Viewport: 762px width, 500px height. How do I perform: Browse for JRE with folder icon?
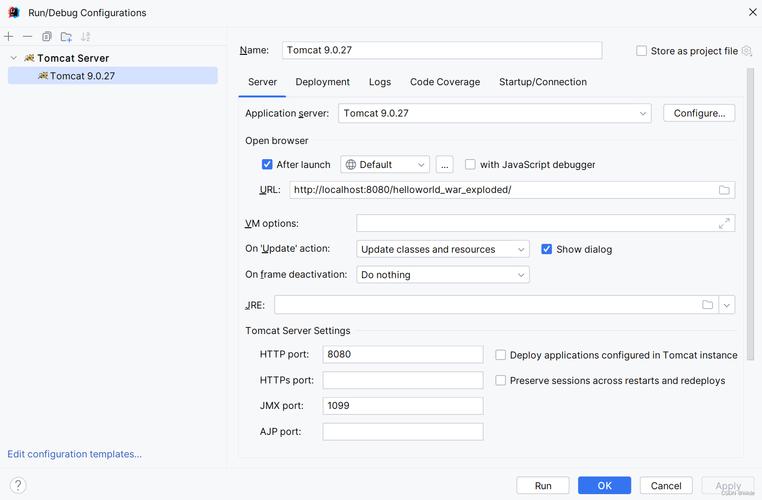pos(708,305)
